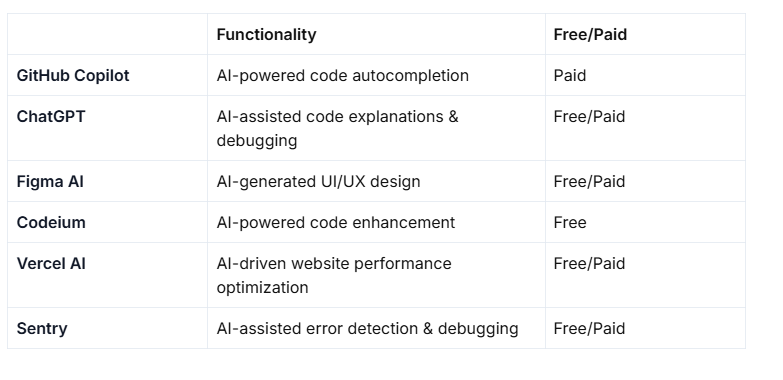The image size is (783, 380).
Task: Click AI-driven website performance optimization text
Action: [334, 275]
